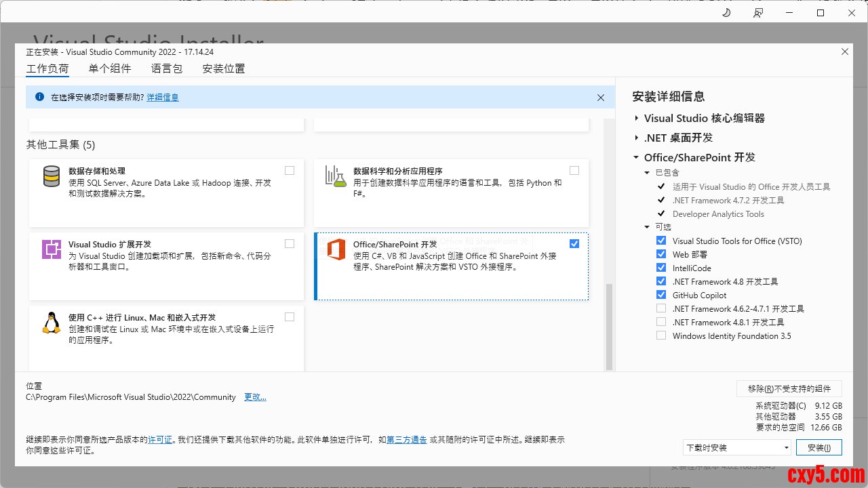868x488 pixels.
Task: Click 移除不受支持的组件 button
Action: (x=789, y=388)
